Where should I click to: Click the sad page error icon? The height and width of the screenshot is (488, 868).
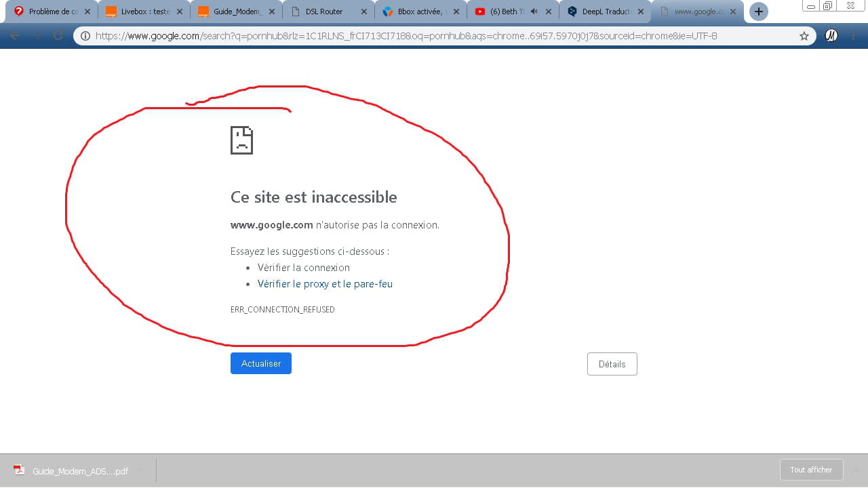[241, 140]
